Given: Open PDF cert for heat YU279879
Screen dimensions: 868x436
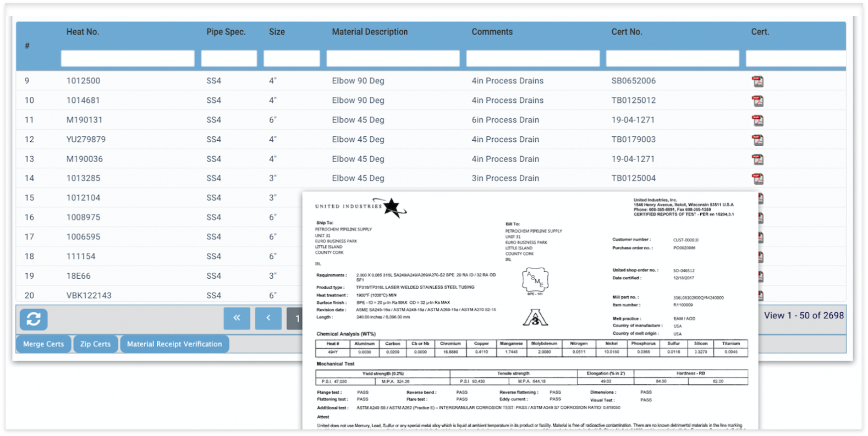Looking at the screenshot, I should pyautogui.click(x=757, y=140).
